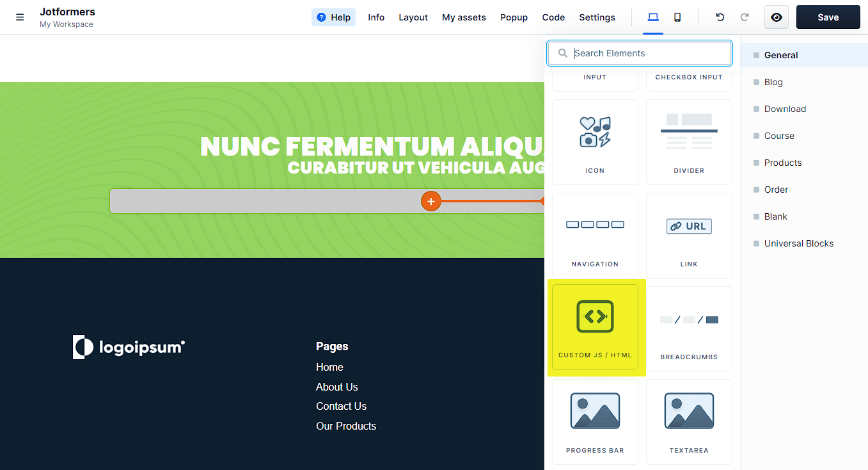Open the Code menu
This screenshot has width=868, height=470.
(553, 17)
